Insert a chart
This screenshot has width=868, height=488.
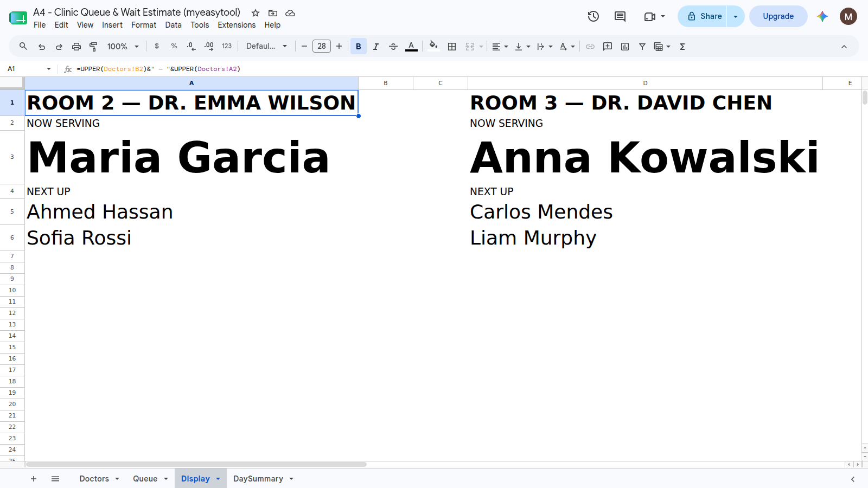click(x=625, y=47)
